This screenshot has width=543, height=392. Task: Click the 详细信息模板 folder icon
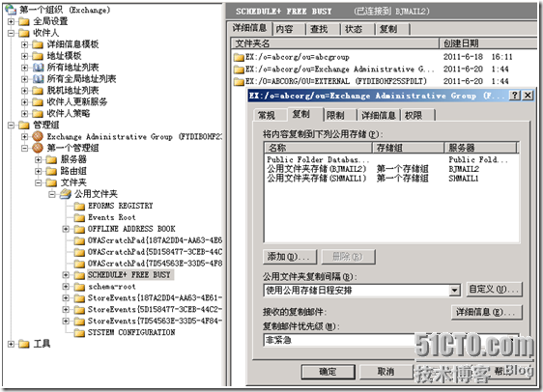pos(38,44)
